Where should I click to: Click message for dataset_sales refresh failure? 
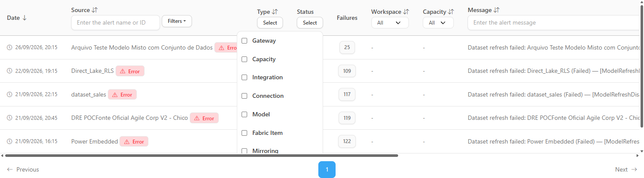click(554, 94)
